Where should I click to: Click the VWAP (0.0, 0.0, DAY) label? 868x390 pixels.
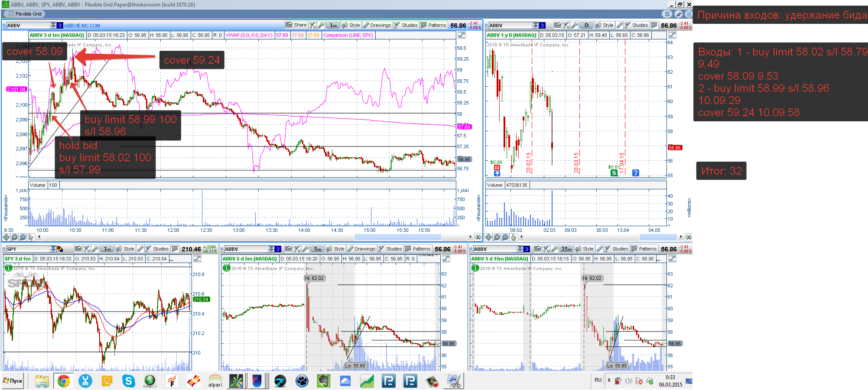click(249, 35)
